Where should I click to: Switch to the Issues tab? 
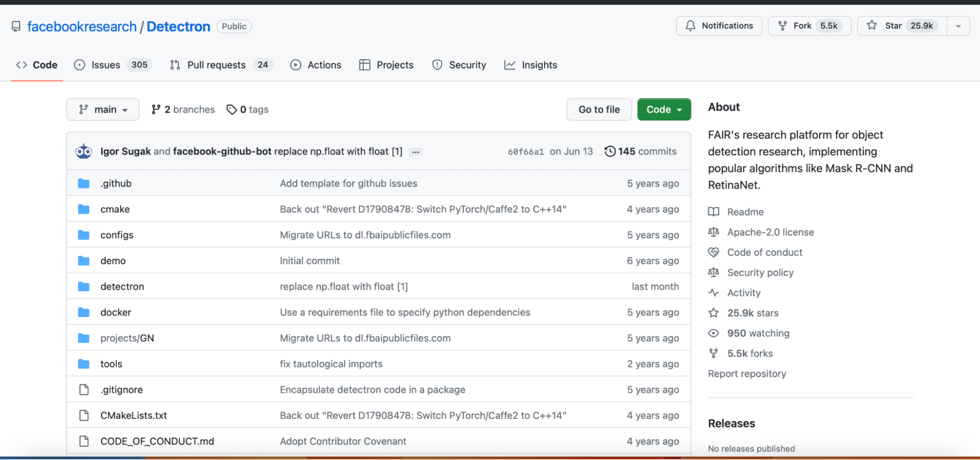pyautogui.click(x=105, y=65)
